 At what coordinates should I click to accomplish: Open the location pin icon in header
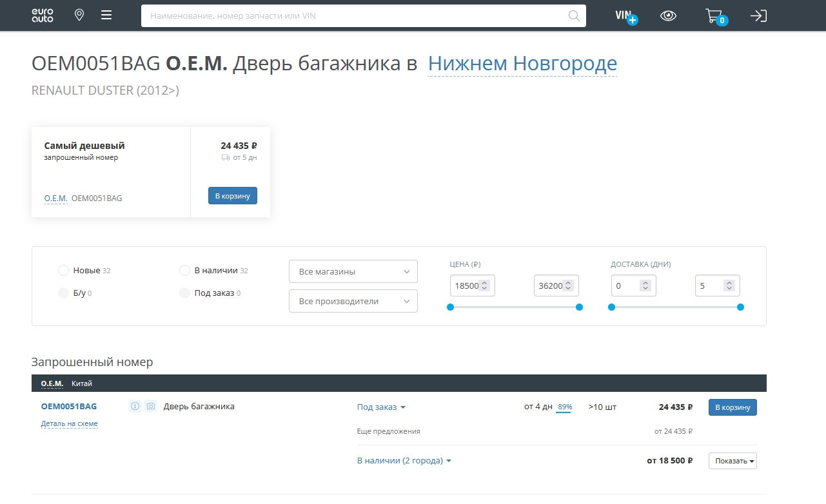click(79, 15)
